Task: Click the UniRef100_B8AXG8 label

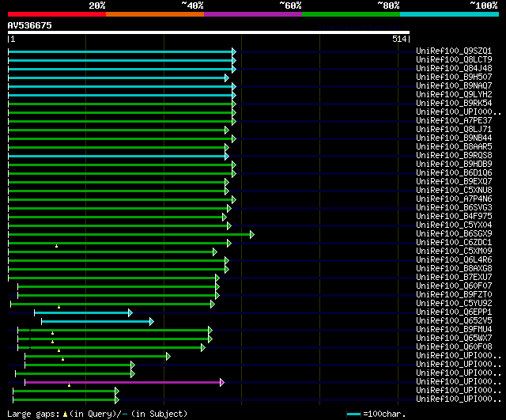Action: click(x=454, y=269)
